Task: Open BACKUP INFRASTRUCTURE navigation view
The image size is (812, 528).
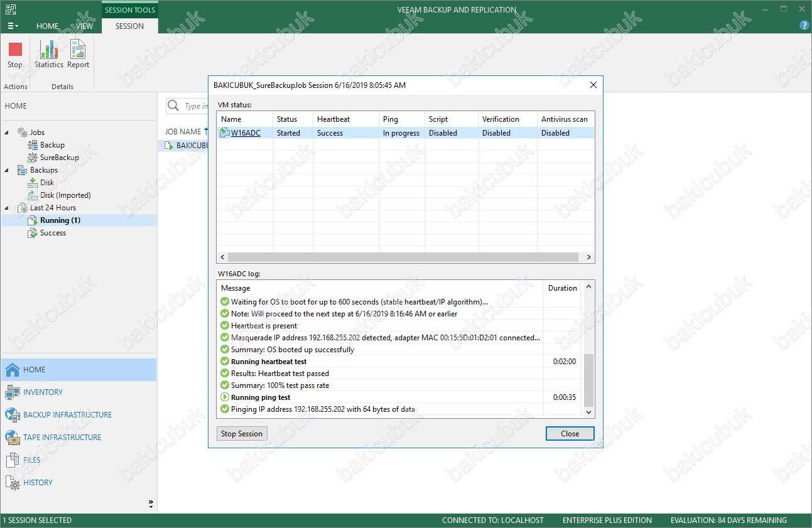Action: (68, 415)
